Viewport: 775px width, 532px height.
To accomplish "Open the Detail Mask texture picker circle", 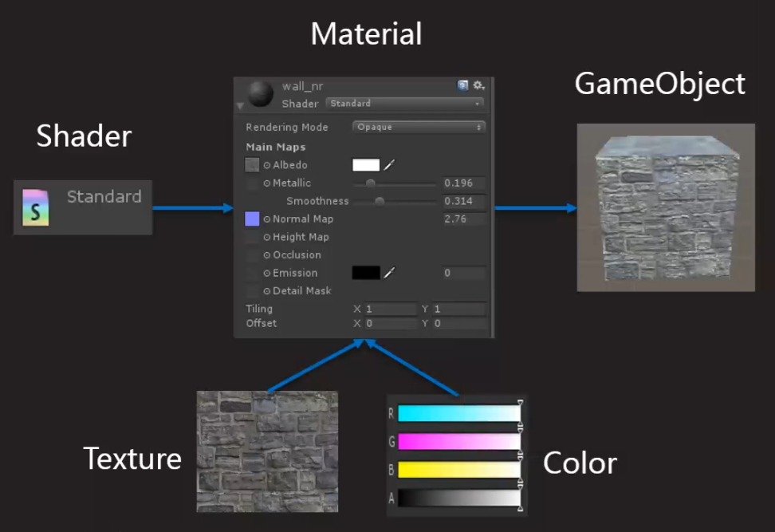I will pos(267,291).
